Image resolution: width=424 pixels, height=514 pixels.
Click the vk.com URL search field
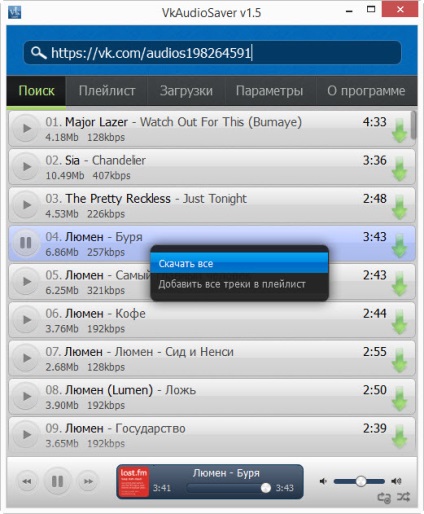[212, 53]
